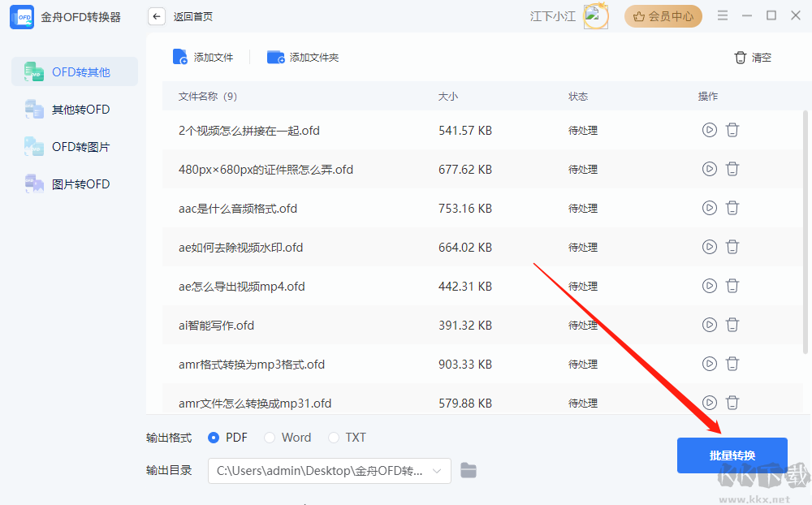Click the 添加文件 add file icon
Image resolution: width=812 pixels, height=505 pixels.
point(180,56)
